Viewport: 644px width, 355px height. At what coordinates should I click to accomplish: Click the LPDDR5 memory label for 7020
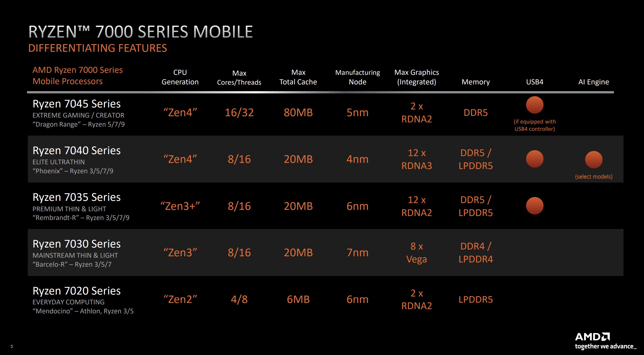476,302
